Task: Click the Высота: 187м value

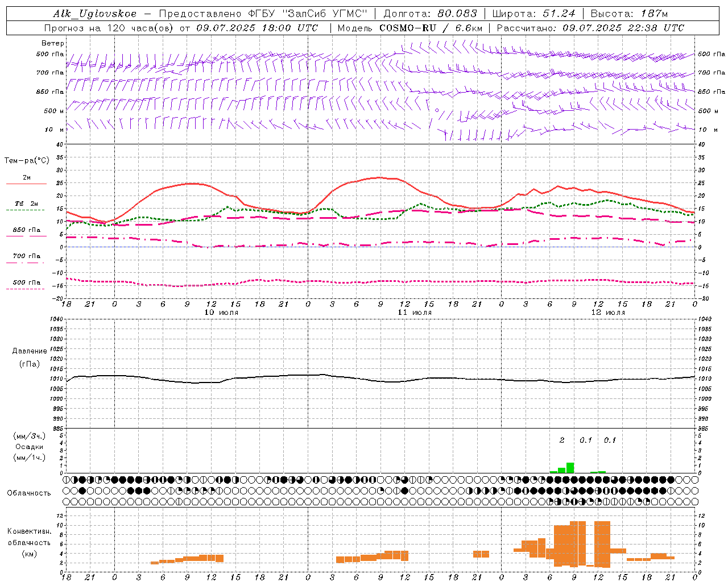Action: (x=630, y=14)
